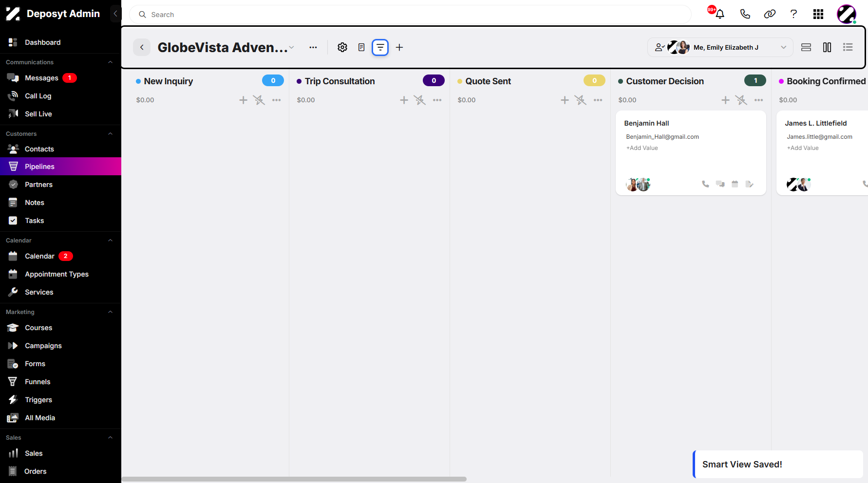This screenshot has width=868, height=483.
Task: Add a deal to Customer Decision column
Action: tap(725, 100)
